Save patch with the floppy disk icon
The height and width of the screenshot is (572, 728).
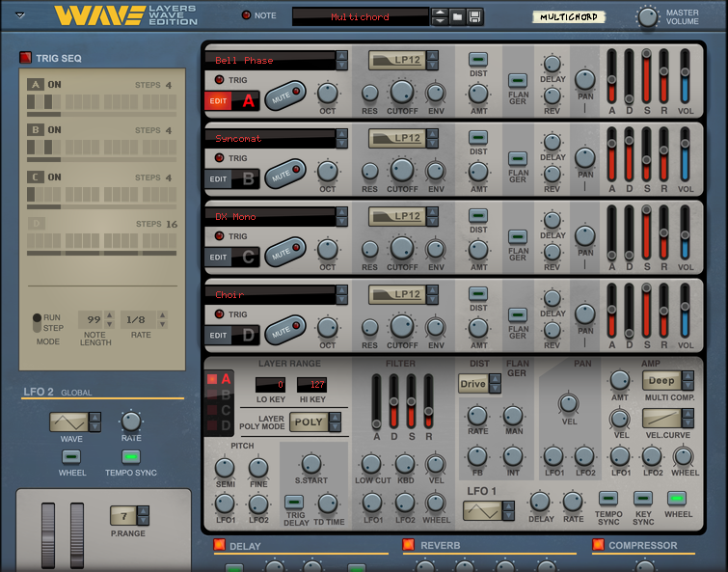pyautogui.click(x=474, y=17)
